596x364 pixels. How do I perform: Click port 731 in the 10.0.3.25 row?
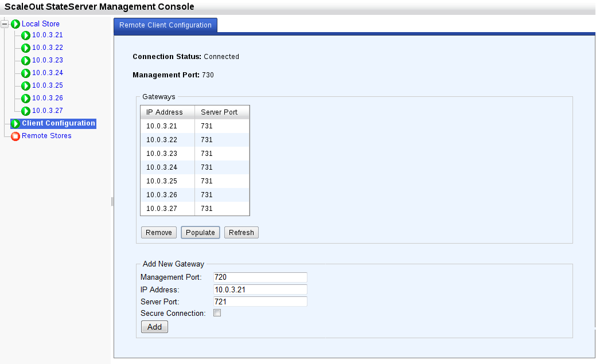[x=222, y=181]
